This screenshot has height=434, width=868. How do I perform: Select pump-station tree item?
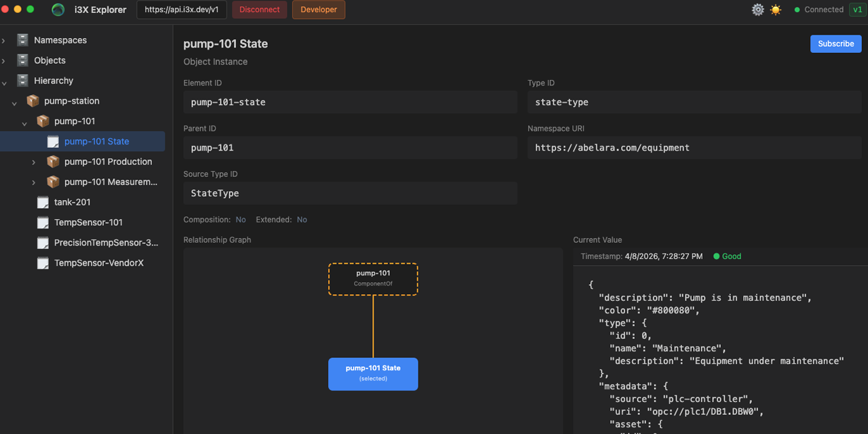72,101
